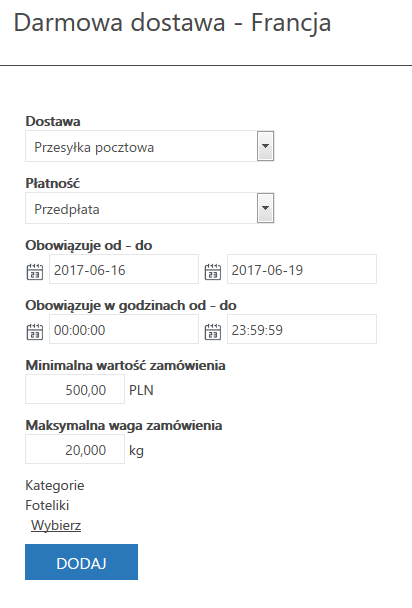Follow the Wybierz category link
The height and width of the screenshot is (608, 412).
tap(56, 525)
